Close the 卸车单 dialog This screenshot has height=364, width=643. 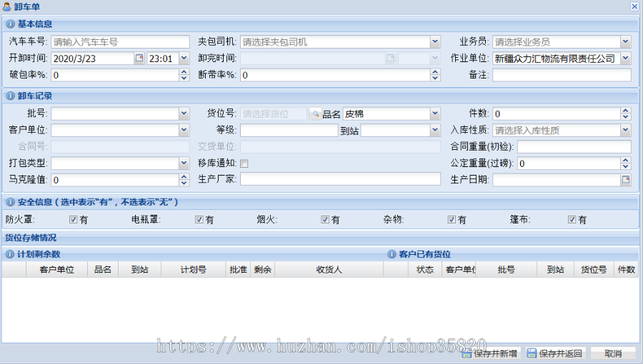click(634, 6)
